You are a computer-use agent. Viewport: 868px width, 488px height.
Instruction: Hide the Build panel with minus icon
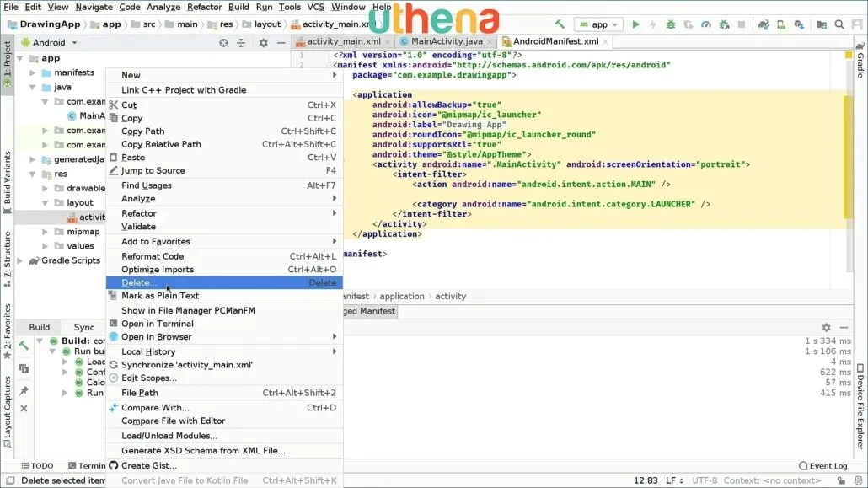[x=844, y=327]
